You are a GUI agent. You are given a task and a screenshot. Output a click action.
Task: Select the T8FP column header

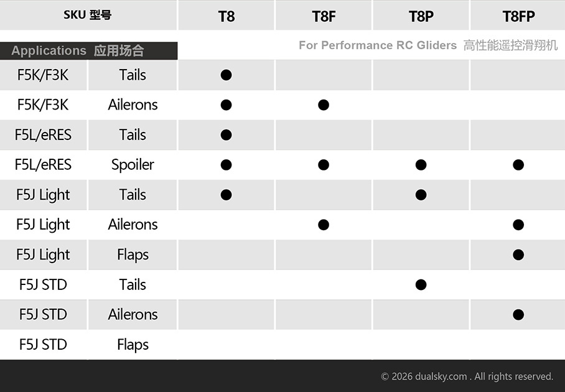[518, 16]
